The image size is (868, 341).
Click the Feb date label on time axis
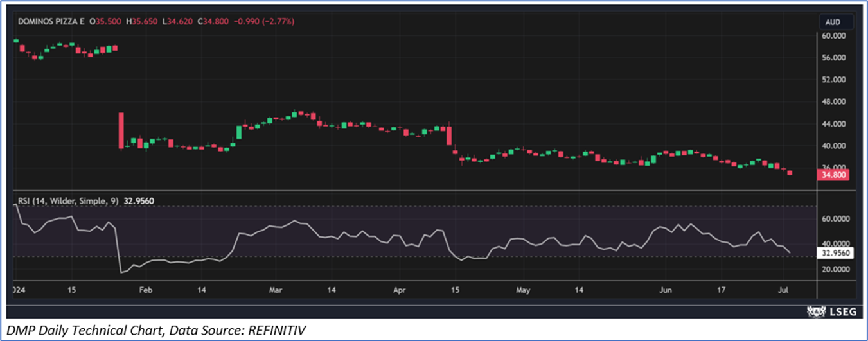(x=146, y=290)
